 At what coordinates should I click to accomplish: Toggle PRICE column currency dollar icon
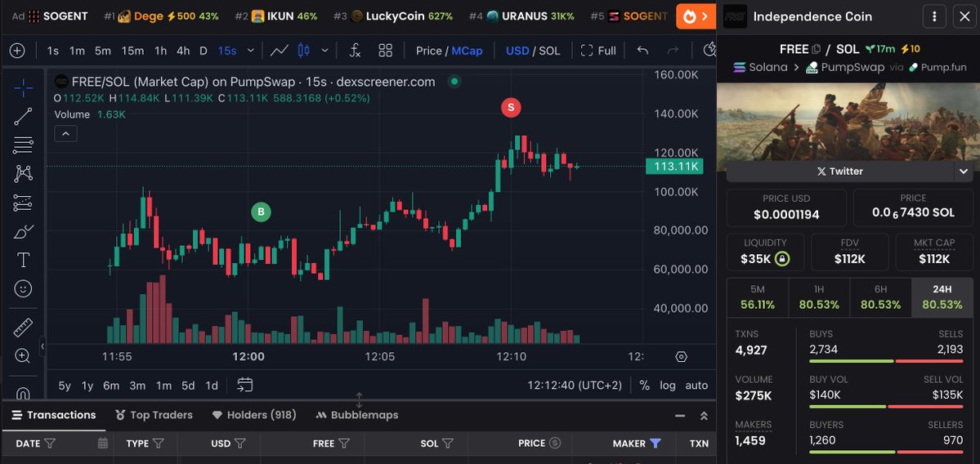click(555, 443)
